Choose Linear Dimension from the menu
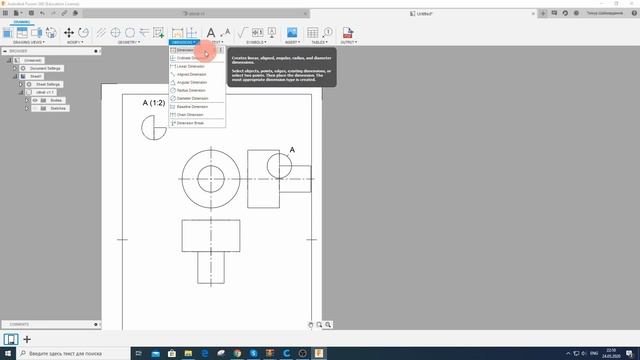640x360 pixels. (x=197, y=66)
